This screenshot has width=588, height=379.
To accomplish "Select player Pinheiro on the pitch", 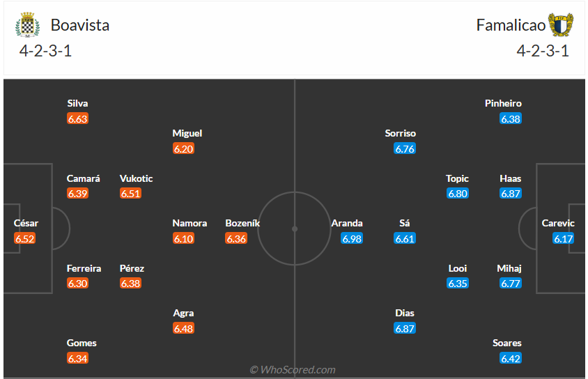I will (503, 103).
